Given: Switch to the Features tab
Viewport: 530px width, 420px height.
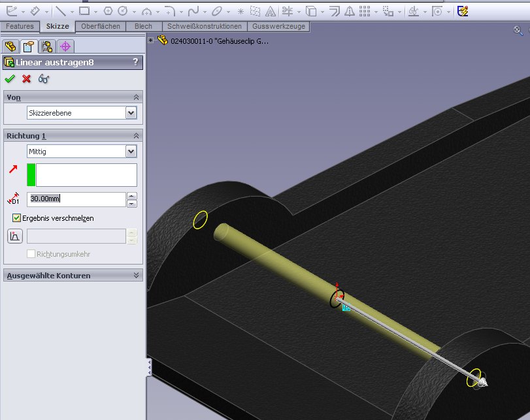Looking at the screenshot, I should click(20, 26).
